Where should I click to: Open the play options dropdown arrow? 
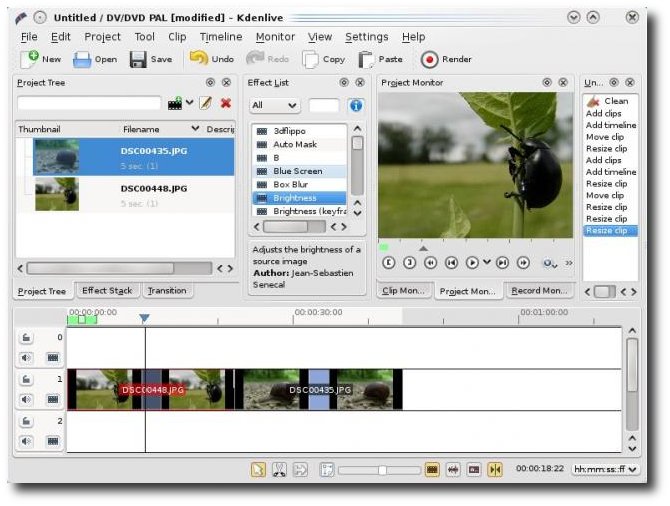[487, 262]
